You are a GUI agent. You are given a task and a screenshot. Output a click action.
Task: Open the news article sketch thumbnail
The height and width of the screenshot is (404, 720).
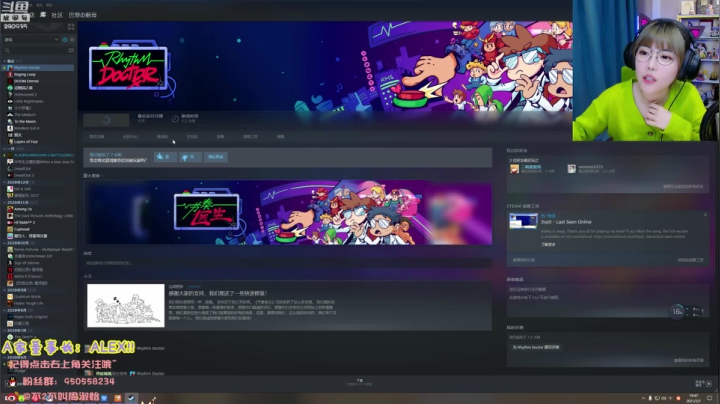(126, 305)
